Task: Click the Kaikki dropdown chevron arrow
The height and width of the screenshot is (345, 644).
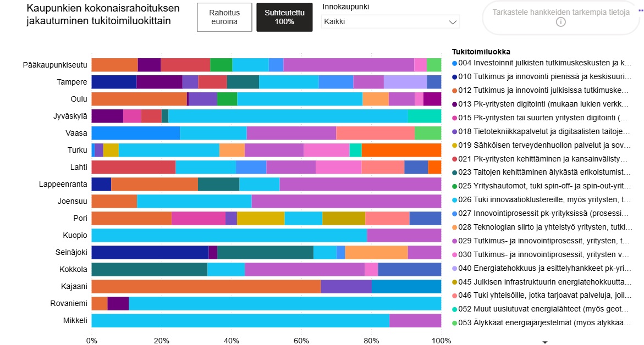Action: [x=453, y=23]
